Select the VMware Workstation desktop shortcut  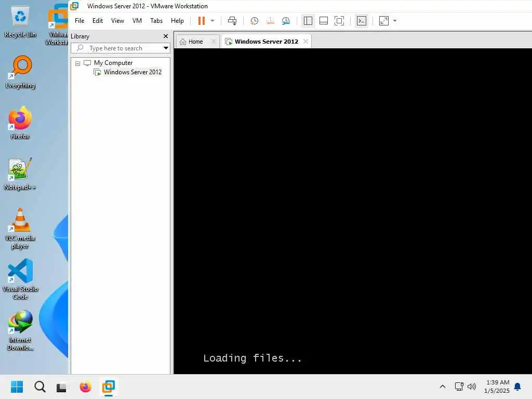(57, 25)
